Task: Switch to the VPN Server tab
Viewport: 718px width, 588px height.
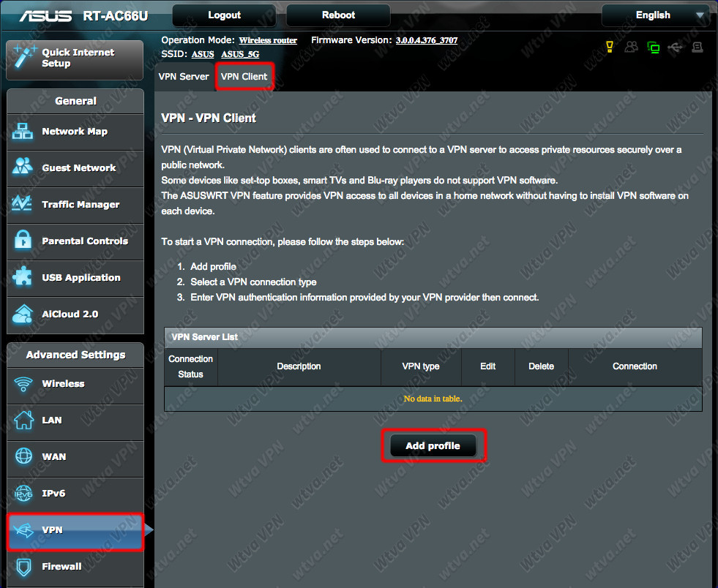Action: (x=183, y=76)
